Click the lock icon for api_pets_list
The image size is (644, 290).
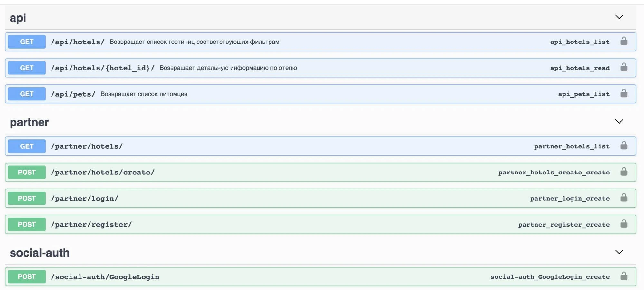pyautogui.click(x=624, y=93)
